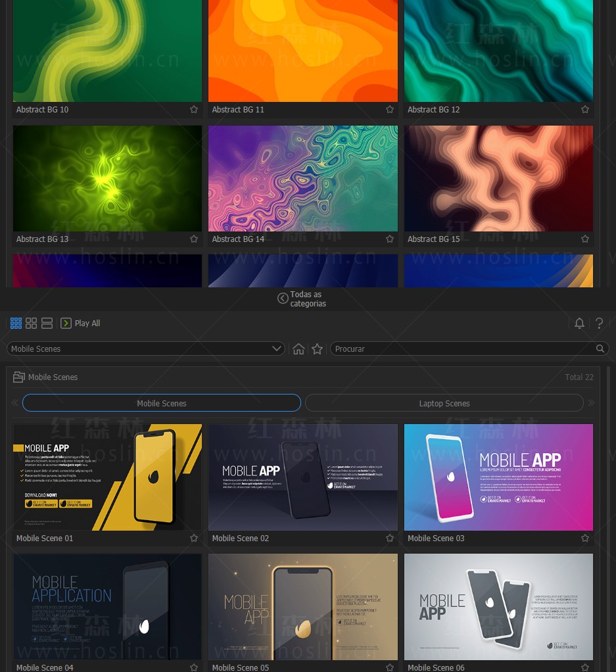Open the help question mark

coord(600,323)
